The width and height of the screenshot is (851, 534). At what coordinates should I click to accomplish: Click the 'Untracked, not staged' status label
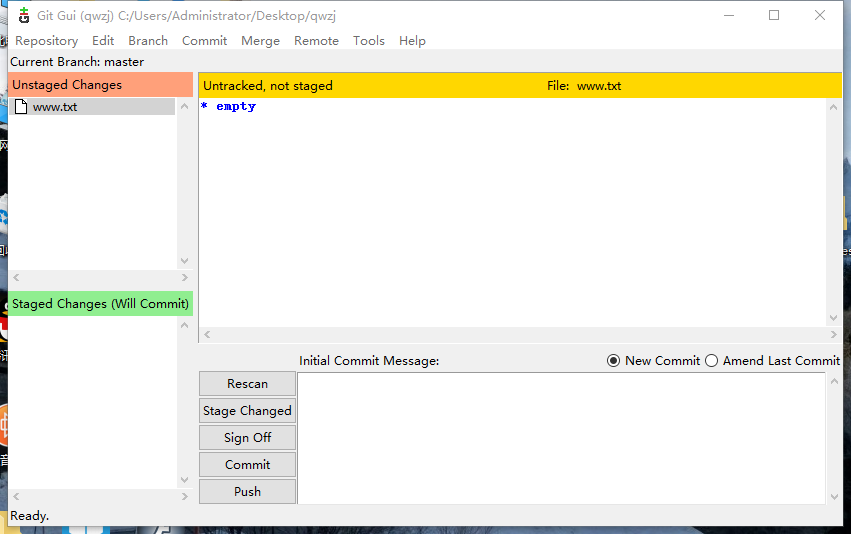268,86
